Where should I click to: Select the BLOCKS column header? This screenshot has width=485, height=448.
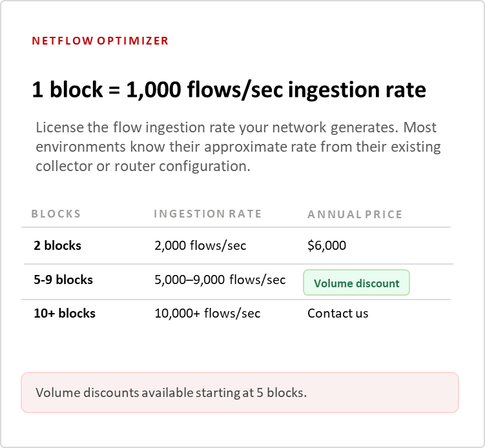[56, 214]
